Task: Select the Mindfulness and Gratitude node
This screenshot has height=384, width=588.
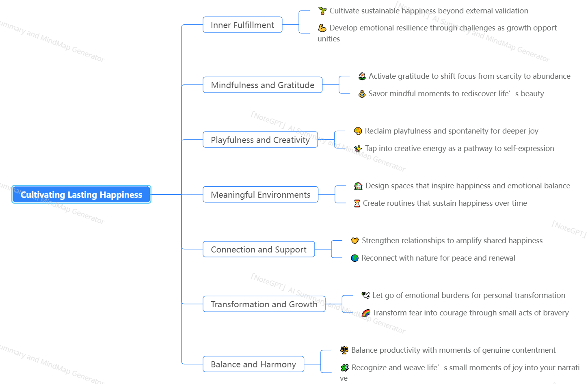Action: click(x=262, y=85)
